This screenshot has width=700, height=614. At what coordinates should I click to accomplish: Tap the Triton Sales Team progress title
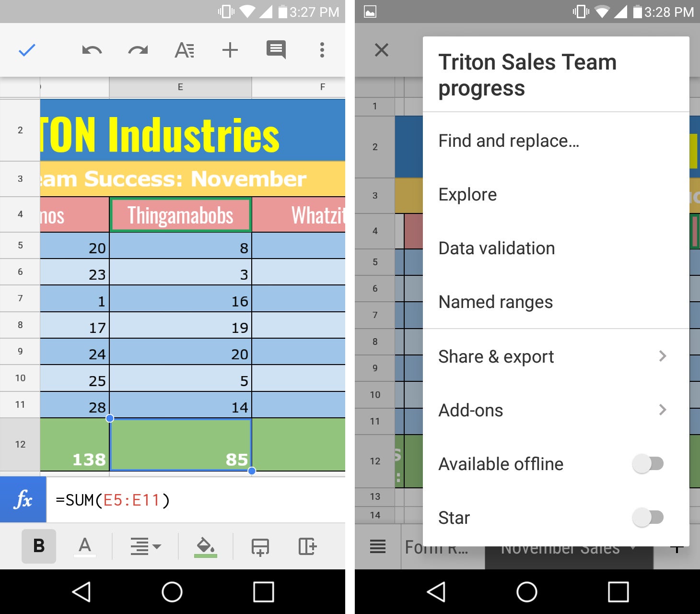(527, 75)
